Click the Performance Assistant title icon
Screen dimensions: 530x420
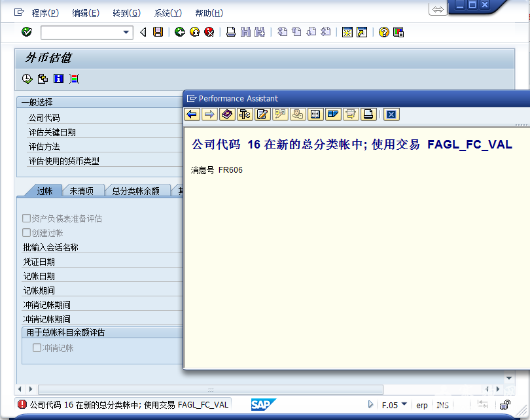point(192,98)
